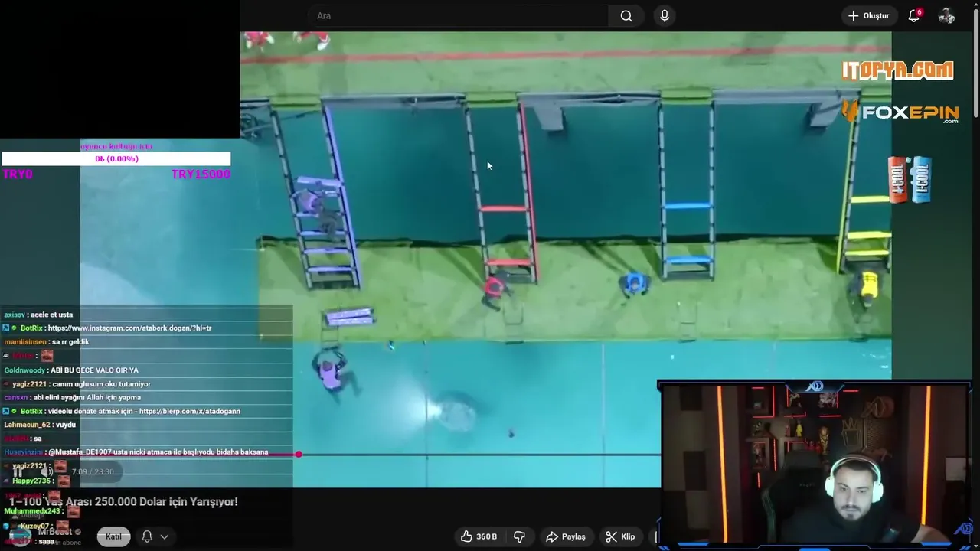
Task: Click the red video progress scrubber dot
Action: click(299, 454)
